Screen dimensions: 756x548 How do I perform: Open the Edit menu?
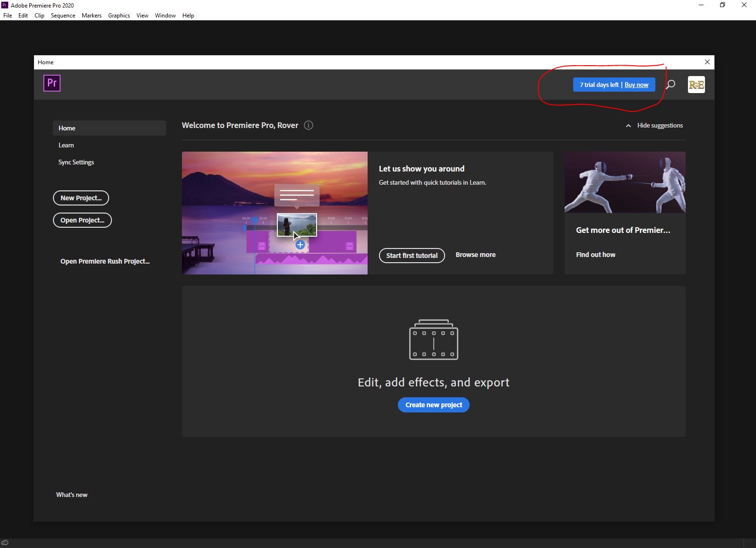click(x=23, y=16)
